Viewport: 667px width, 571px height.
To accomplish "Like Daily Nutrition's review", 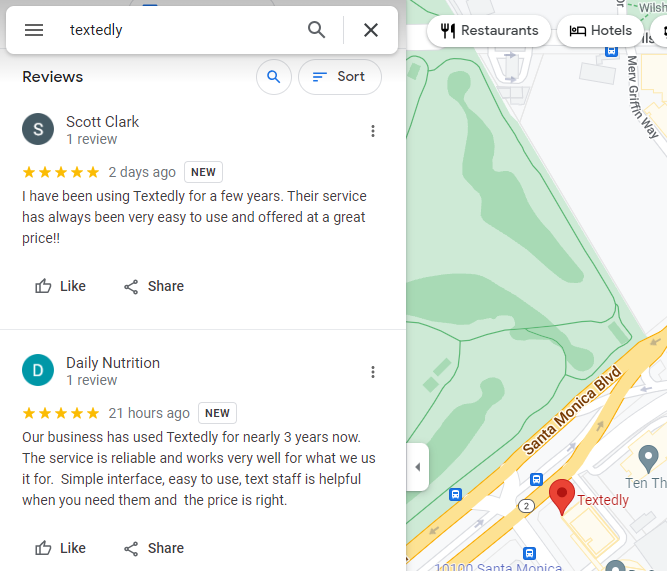I will point(60,548).
